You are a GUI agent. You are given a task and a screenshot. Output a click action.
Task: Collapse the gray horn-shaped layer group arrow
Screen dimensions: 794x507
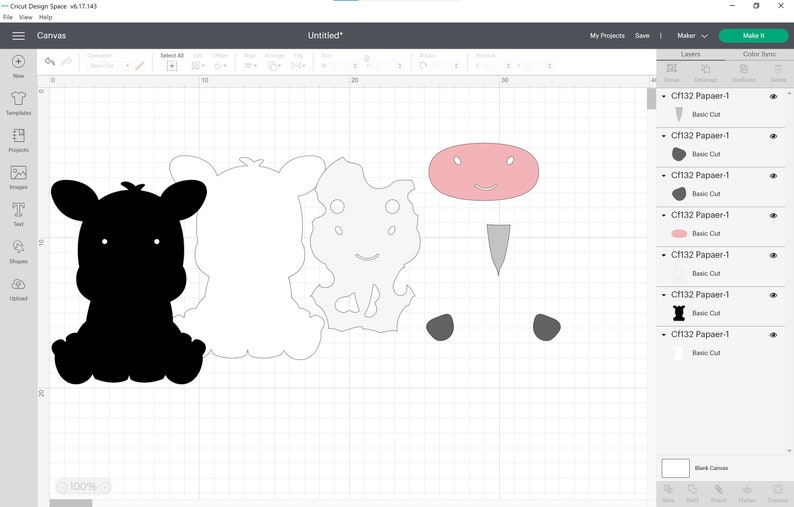pyautogui.click(x=664, y=96)
